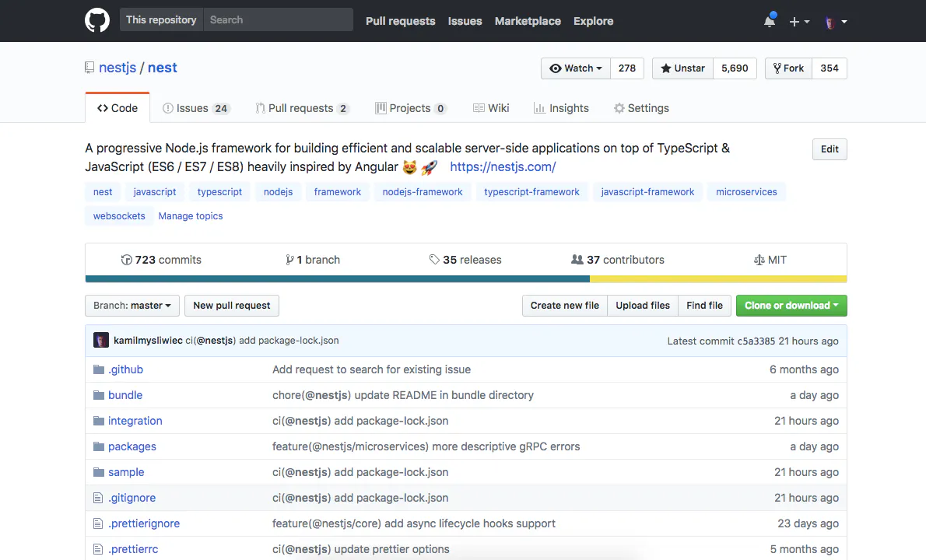Click the This repository search scope
Screen dimensions: 926x560
pos(161,19)
